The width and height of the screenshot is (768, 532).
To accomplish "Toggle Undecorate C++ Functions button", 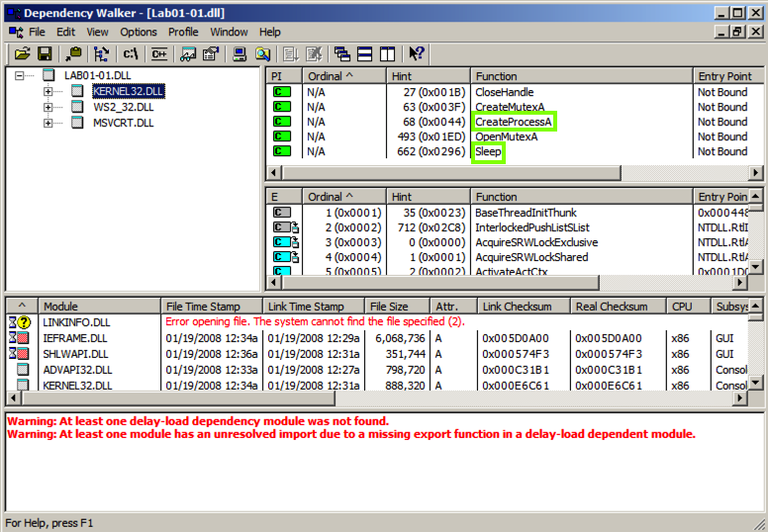I will pyautogui.click(x=159, y=53).
